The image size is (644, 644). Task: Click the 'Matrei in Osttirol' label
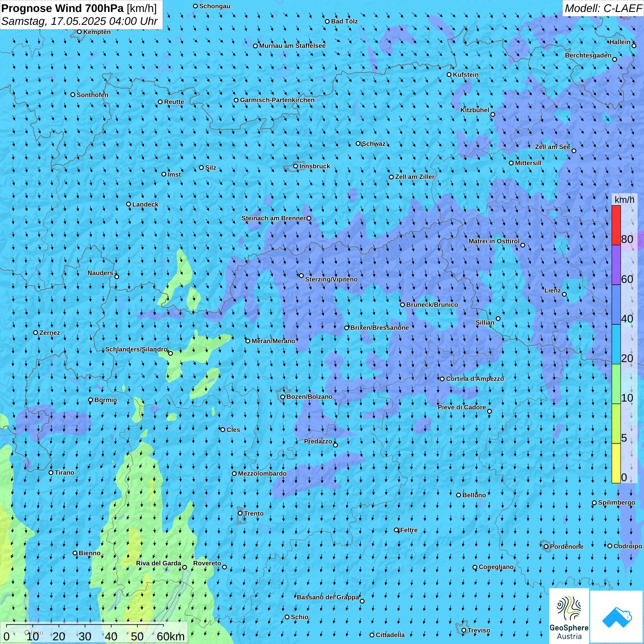click(494, 241)
